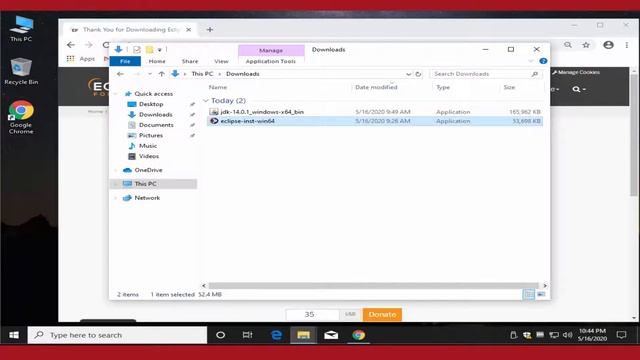
Task: Switch to Chrome from taskbar
Action: (x=359, y=335)
